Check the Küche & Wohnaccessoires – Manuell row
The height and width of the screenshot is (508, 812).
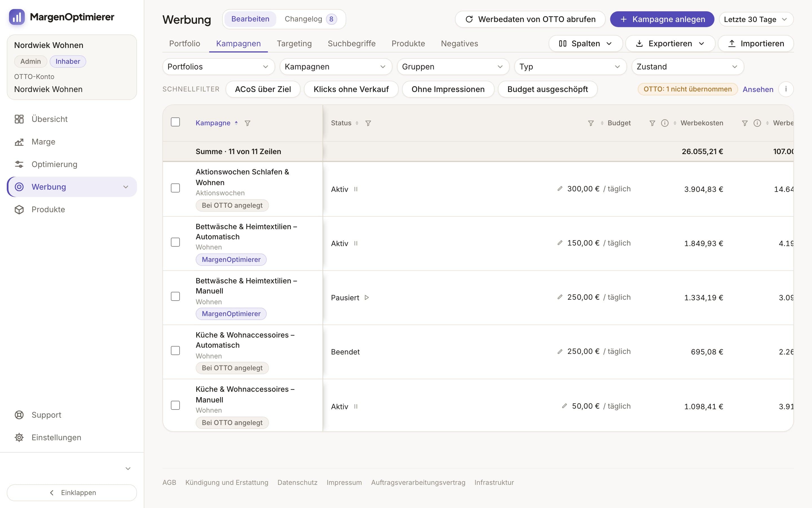175,406
